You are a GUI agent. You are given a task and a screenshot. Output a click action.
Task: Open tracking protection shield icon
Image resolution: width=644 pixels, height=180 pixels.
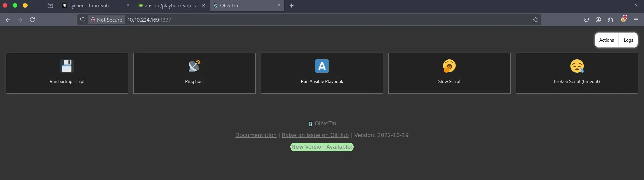point(83,20)
